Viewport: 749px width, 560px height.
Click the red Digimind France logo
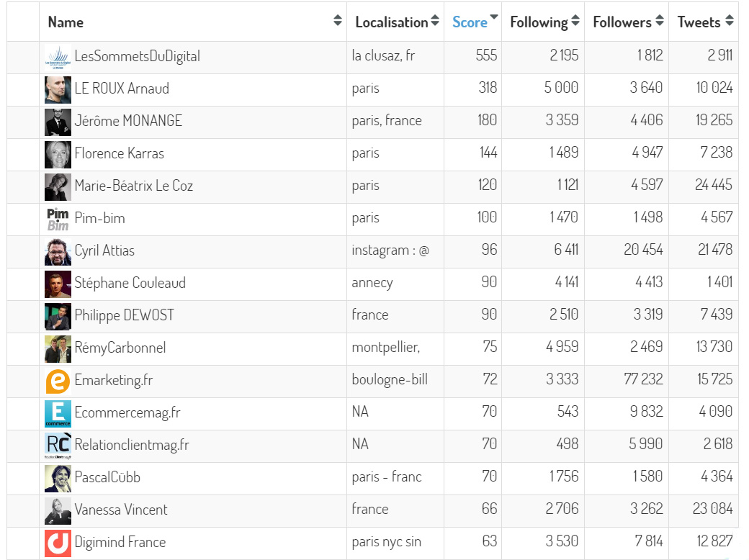click(58, 542)
